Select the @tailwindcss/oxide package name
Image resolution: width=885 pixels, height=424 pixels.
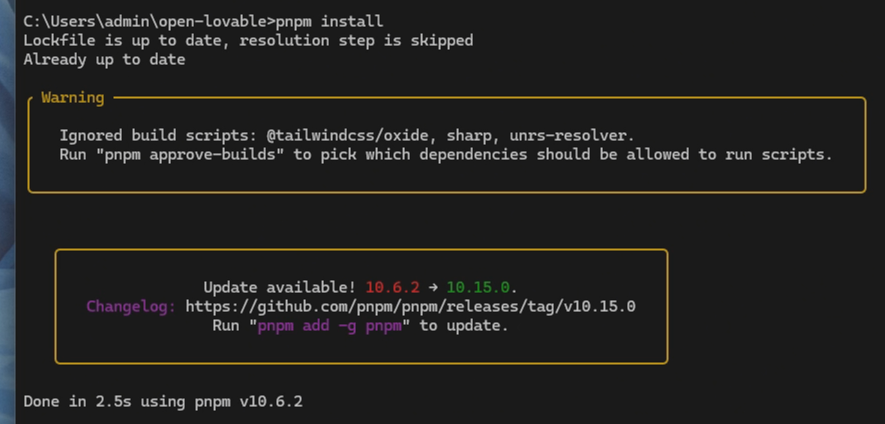click(x=352, y=135)
